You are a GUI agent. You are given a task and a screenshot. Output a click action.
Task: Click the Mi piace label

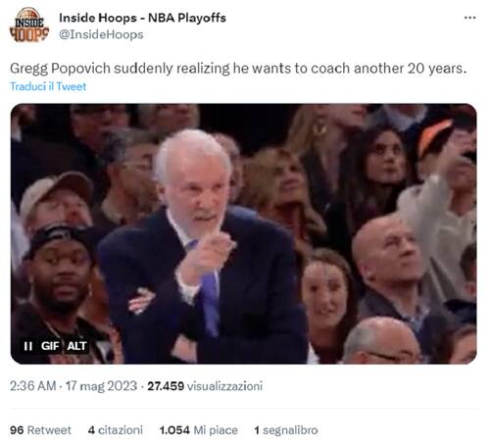[216, 430]
